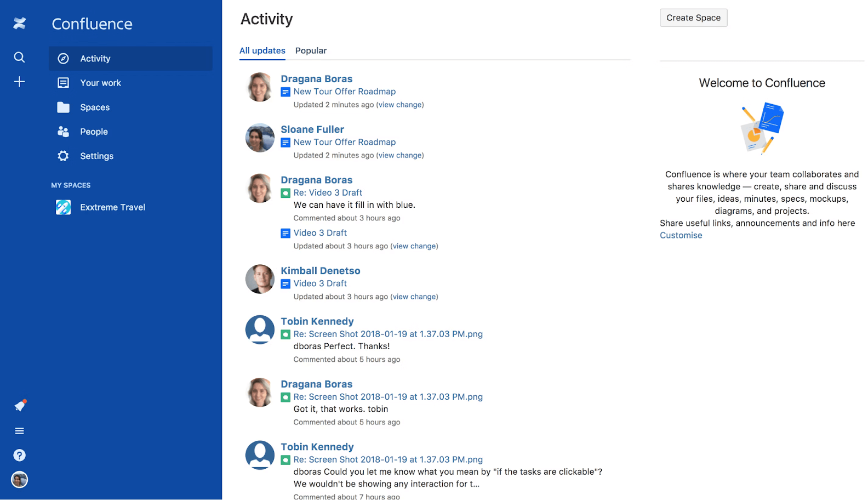This screenshot has width=868, height=500.
Task: Click the Confluence logo icon
Action: tap(20, 23)
